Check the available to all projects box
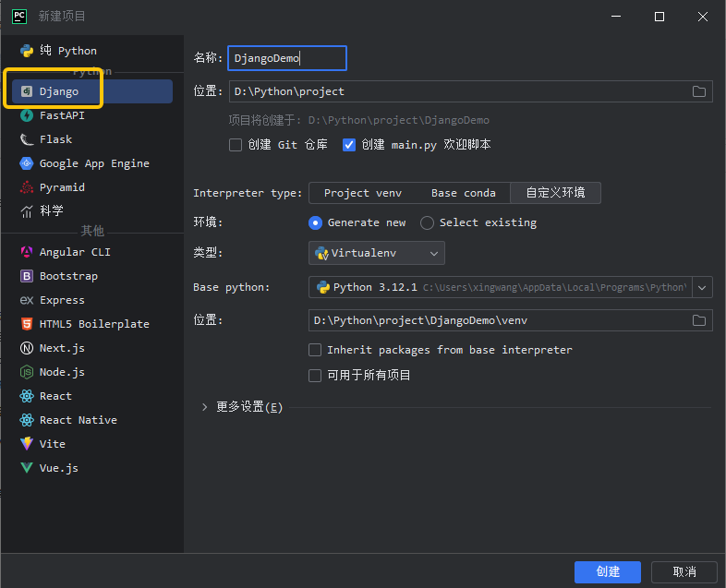Screen dimensions: 726x588 tap(315, 375)
